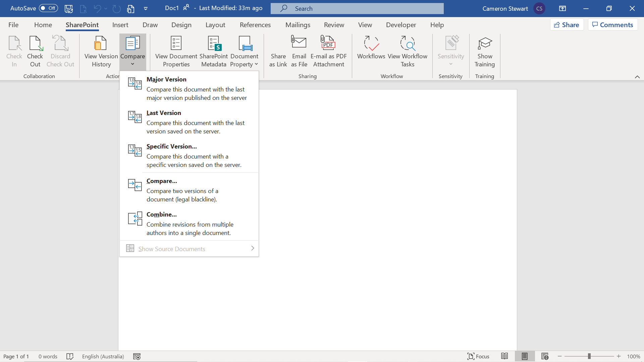Toggle Focus mode in status bar
Screen dimensions: 644x362
point(478,356)
